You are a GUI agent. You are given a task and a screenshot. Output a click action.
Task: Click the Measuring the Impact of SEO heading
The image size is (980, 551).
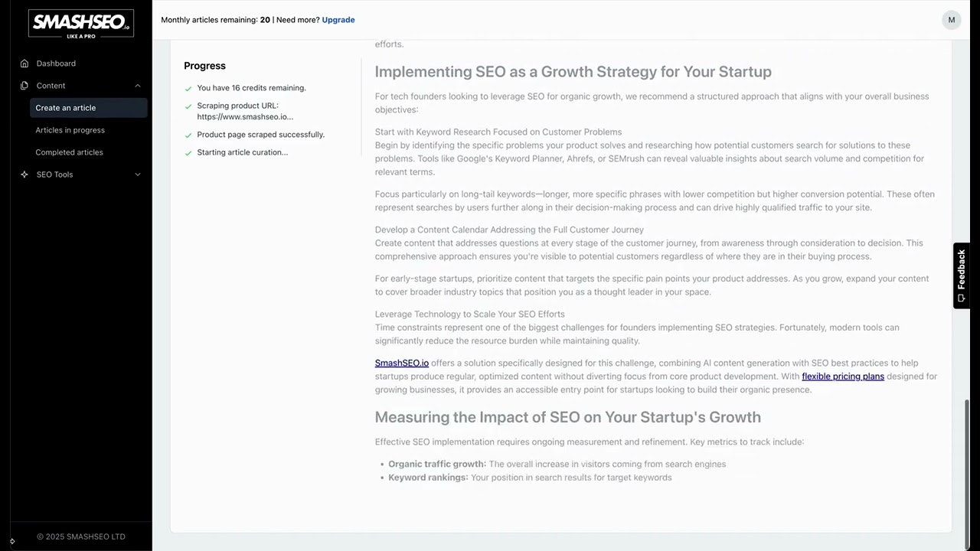pyautogui.click(x=567, y=417)
